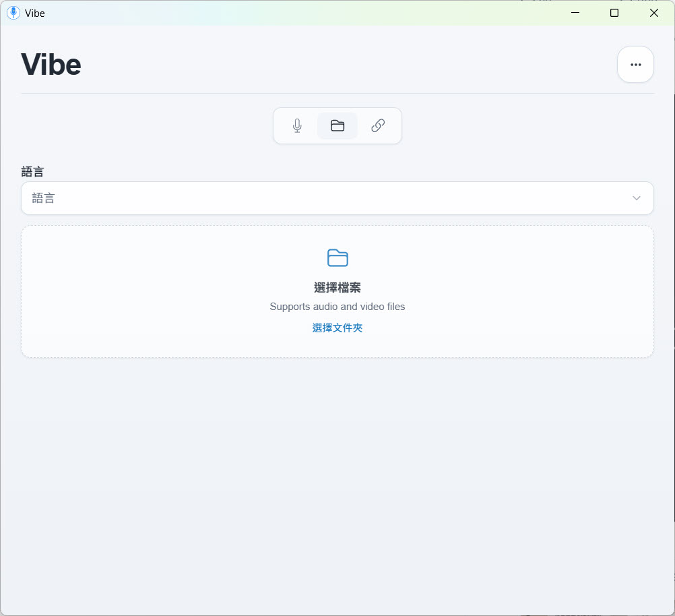Click the 語言 label above the dropdown
This screenshot has width=675, height=616.
pos(32,172)
